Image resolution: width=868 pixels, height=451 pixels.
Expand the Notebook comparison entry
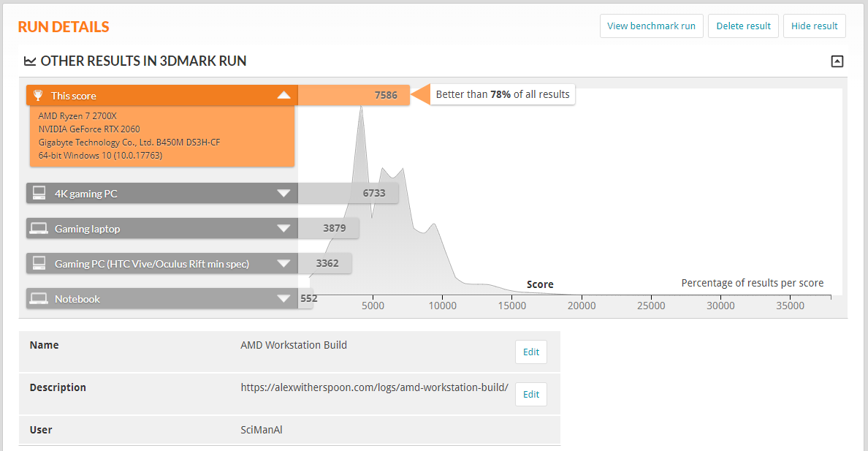(x=284, y=299)
